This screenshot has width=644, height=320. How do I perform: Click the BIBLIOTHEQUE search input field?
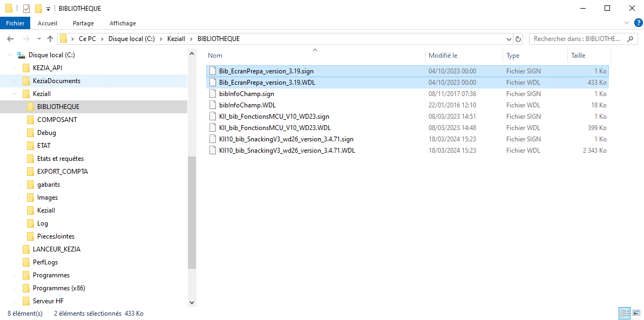tap(577, 39)
